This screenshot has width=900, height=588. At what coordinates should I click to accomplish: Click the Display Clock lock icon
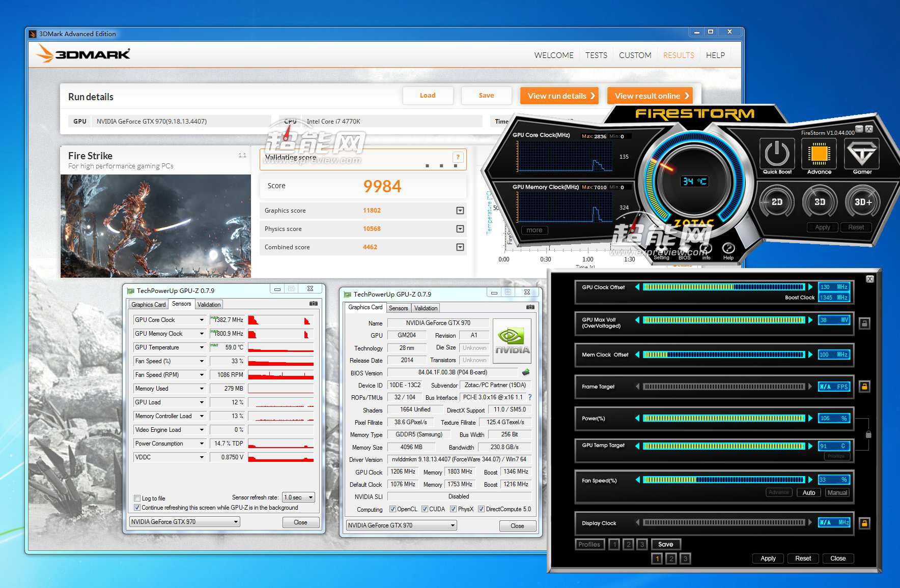(x=864, y=523)
